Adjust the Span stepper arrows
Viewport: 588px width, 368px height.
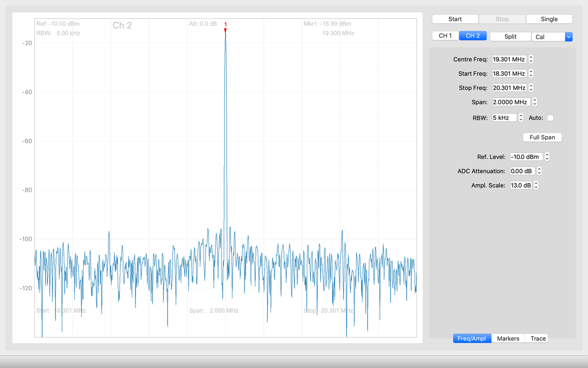[x=535, y=102]
